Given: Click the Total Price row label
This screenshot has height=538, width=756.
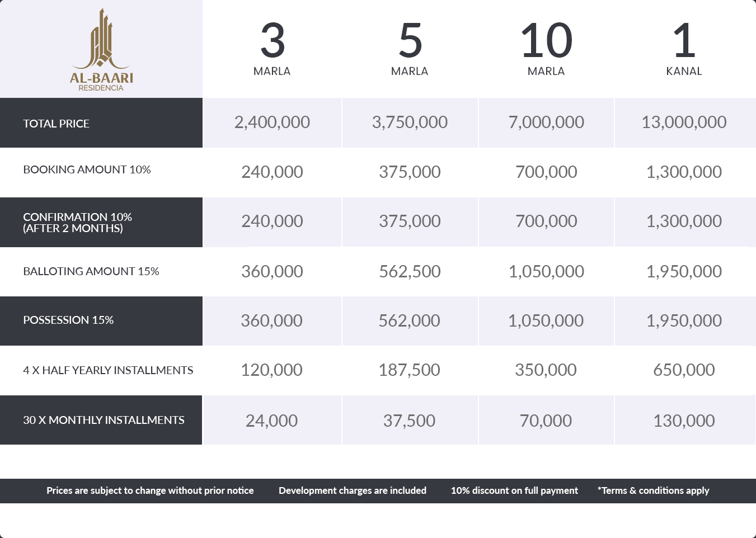Looking at the screenshot, I should (57, 124).
